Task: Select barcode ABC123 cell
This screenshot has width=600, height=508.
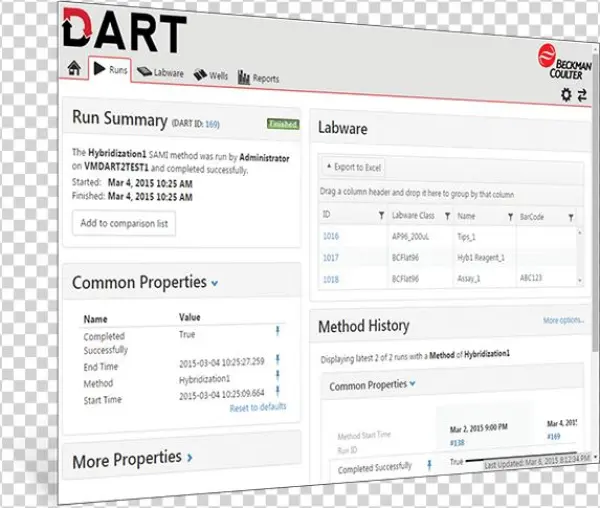Action: coord(531,278)
